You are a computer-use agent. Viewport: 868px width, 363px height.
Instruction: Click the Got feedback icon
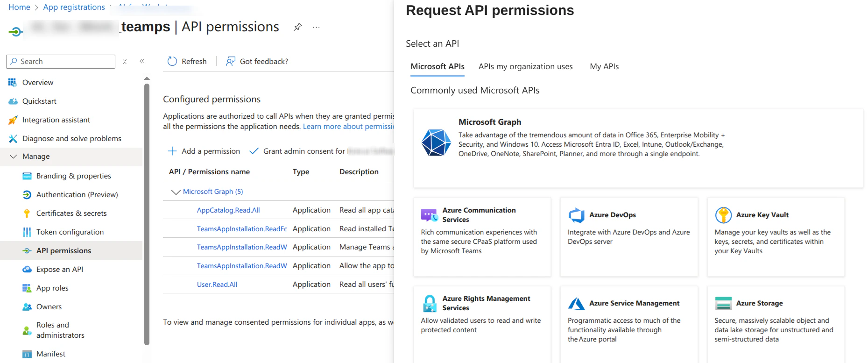[x=230, y=62]
